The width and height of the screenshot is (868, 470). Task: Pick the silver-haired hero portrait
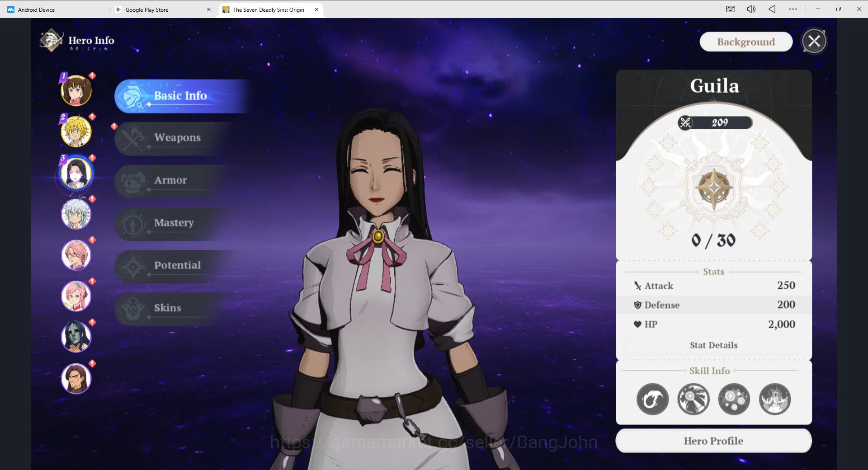[76, 213]
